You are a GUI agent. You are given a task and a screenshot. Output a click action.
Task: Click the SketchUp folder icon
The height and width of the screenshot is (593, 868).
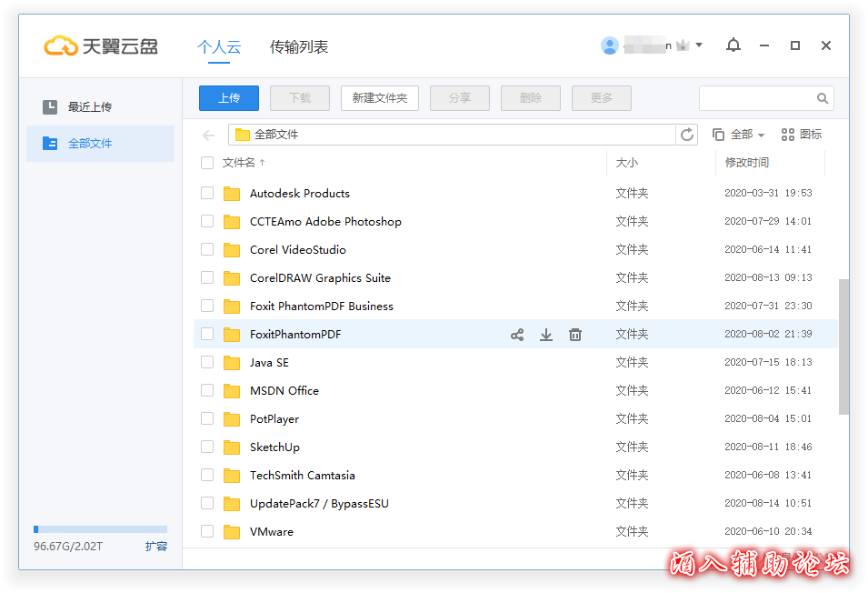232,447
